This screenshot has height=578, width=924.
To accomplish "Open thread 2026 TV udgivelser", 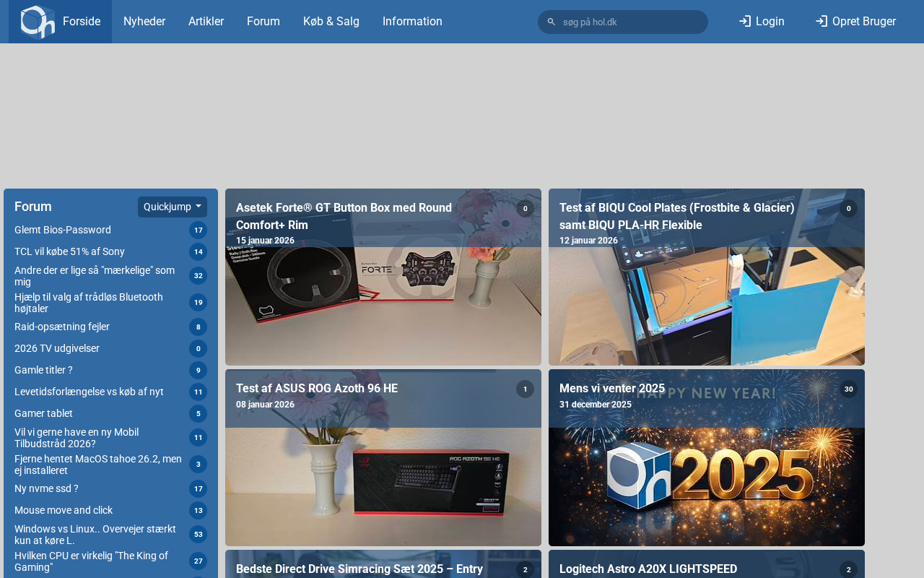I will pos(57,348).
